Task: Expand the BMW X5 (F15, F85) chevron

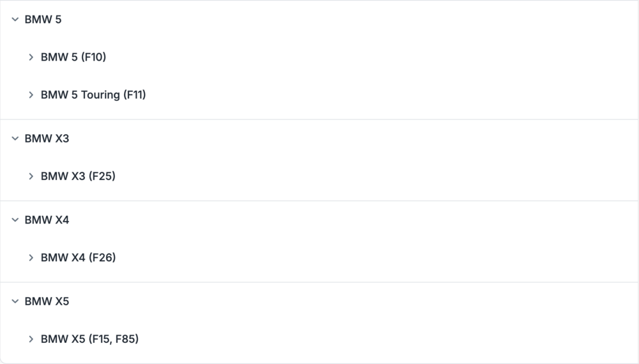Action: point(31,339)
